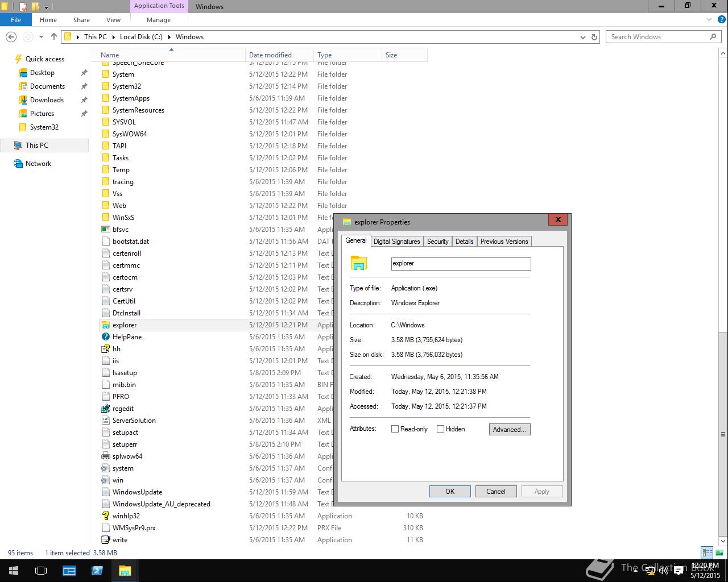Screen dimensions: 728x582
Task: Click the ServerSolution XML file icon
Action: click(x=105, y=421)
